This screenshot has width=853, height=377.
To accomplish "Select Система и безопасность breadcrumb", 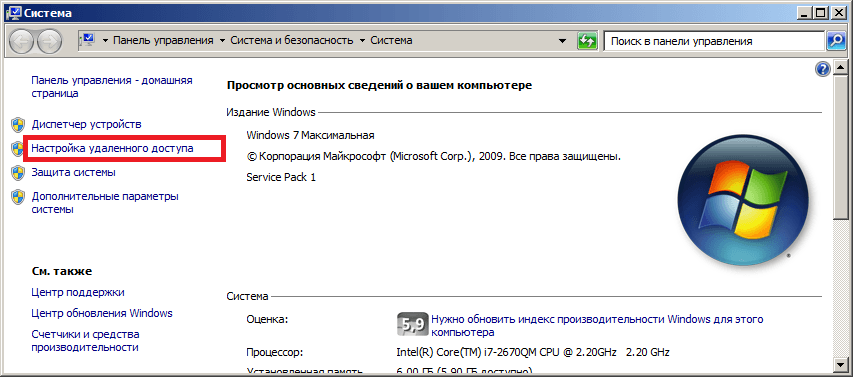I will [x=292, y=40].
